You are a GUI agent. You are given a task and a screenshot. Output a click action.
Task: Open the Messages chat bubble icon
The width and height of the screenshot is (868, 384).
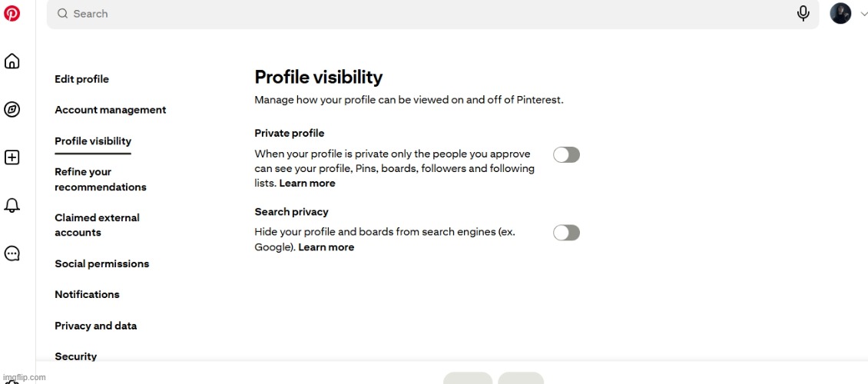click(12, 253)
